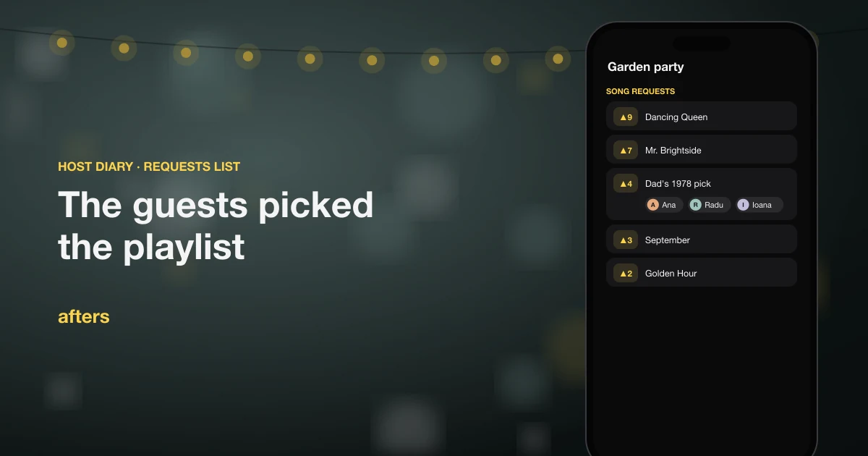Tap the 4-vote badge on Dad's 1978 pick
868x456 pixels.
[x=626, y=183]
